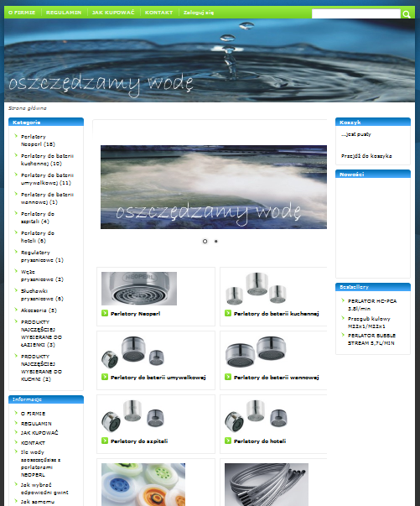Open KONTAKT in Informacje sidebar
This screenshot has width=420, height=506.
click(x=33, y=443)
